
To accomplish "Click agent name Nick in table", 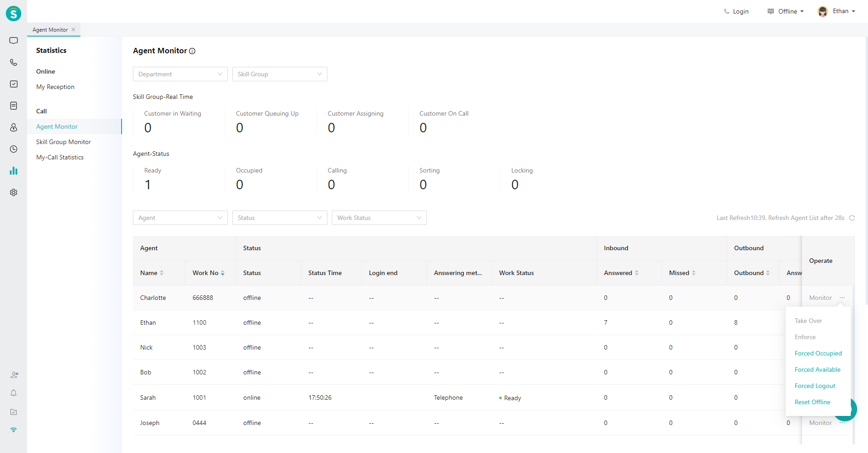I will [146, 347].
